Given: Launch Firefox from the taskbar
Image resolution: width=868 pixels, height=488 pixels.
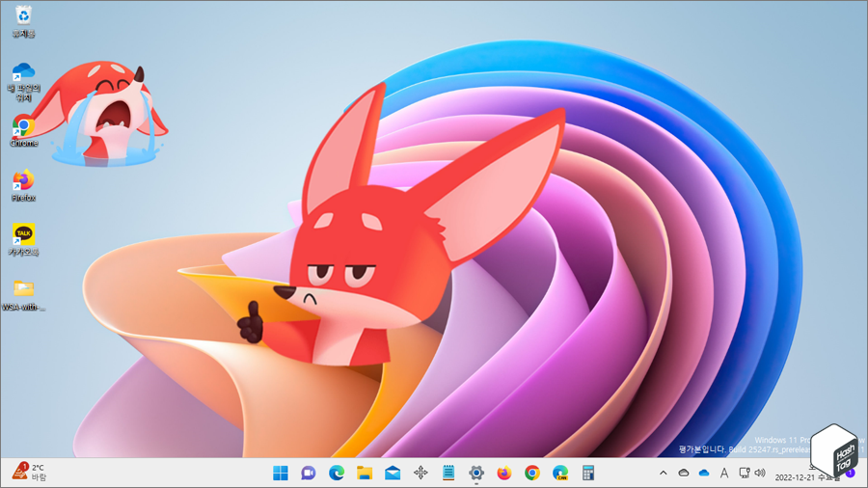Looking at the screenshot, I should pyautogui.click(x=504, y=474).
